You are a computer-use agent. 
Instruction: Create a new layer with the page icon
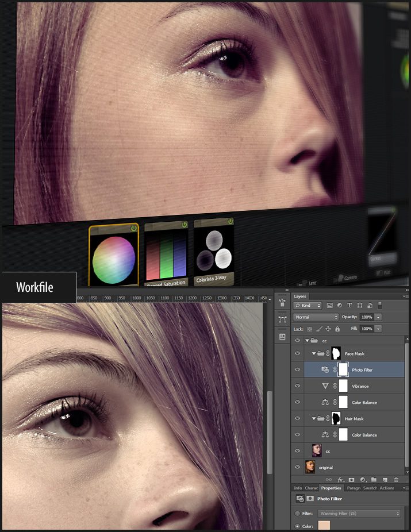tap(385, 479)
